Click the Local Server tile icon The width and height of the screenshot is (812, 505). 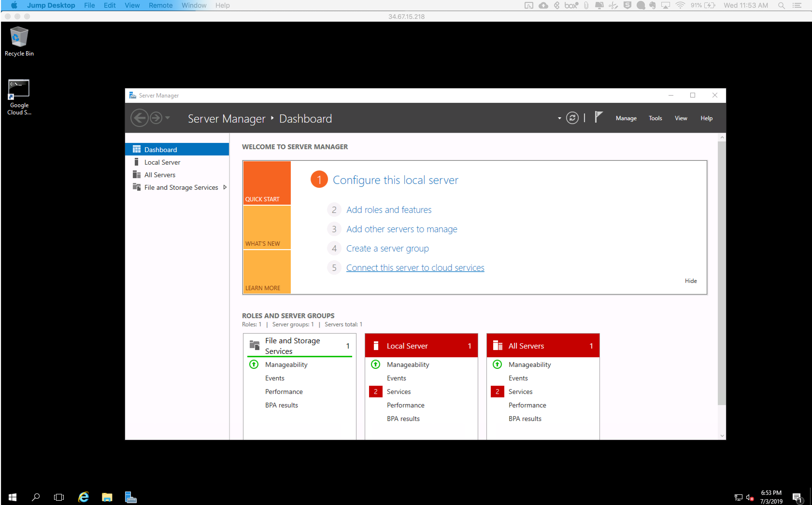(376, 346)
